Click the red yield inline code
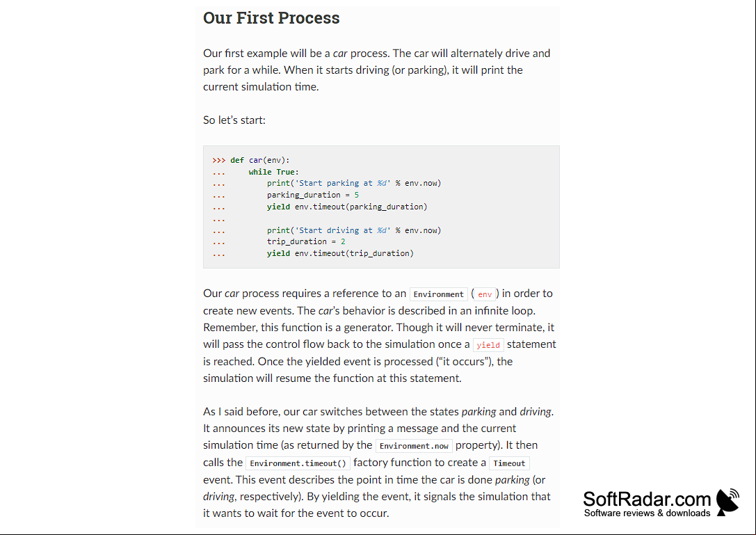 [488, 345]
